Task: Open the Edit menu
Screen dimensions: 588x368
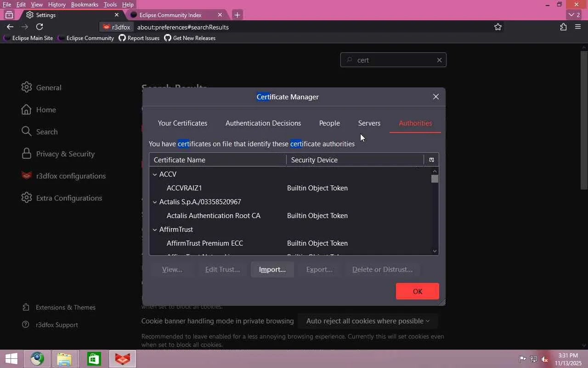Action: (21, 5)
